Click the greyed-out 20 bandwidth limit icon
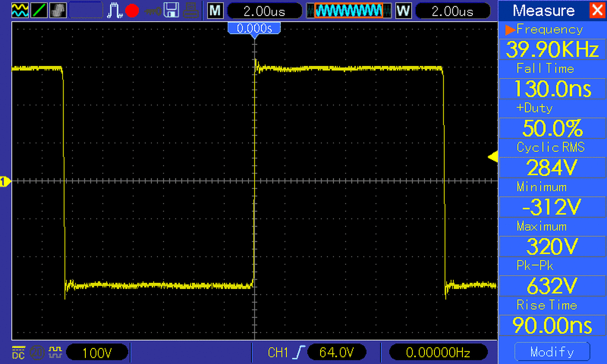Image resolution: width=607 pixels, height=364 pixels. point(37,352)
